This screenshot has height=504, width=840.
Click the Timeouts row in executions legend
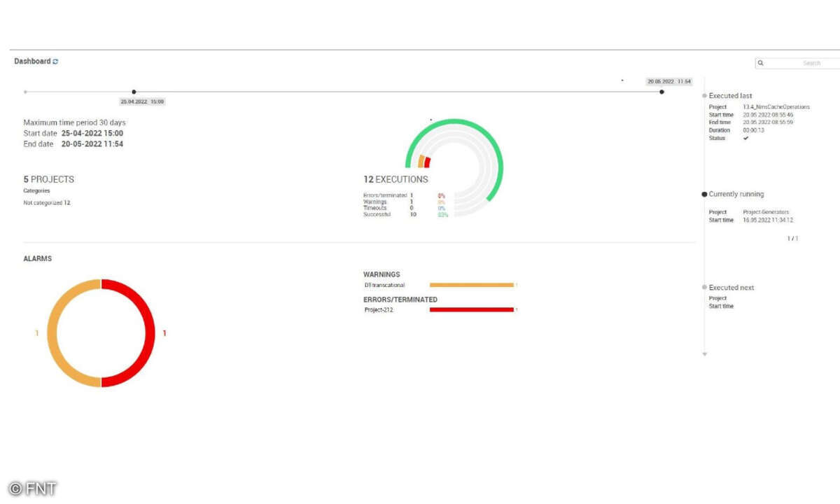(405, 208)
